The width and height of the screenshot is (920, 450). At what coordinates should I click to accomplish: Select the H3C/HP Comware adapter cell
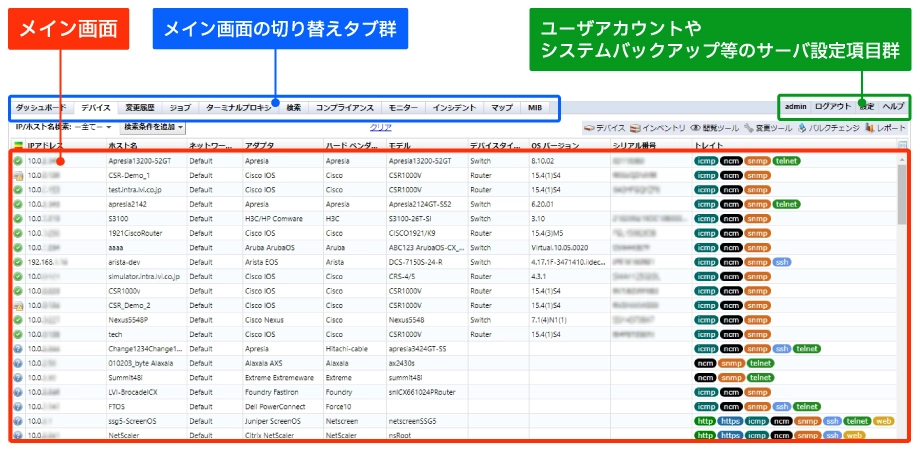[x=282, y=219]
